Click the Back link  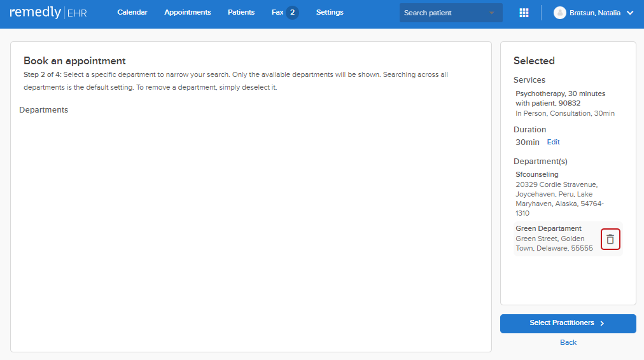pos(568,342)
